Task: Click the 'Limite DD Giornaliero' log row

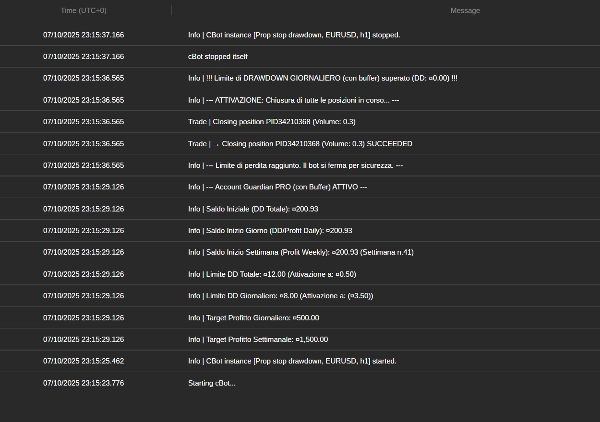Action: 280,296
